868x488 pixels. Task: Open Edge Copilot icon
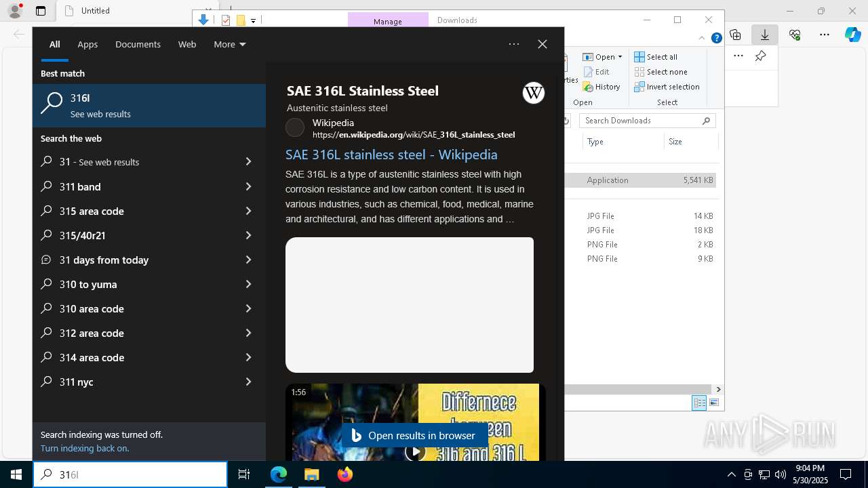(852, 35)
